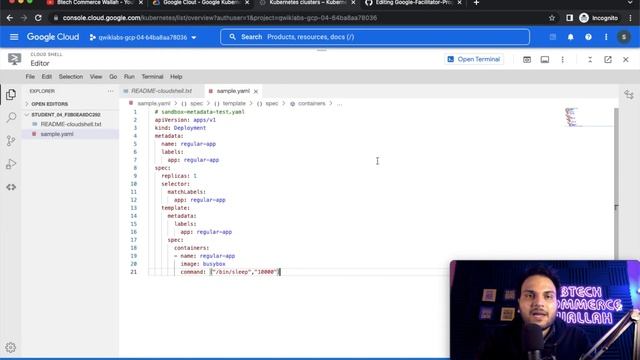Open a new Chrome tab
The width and height of the screenshot is (640, 360).
point(476,3)
